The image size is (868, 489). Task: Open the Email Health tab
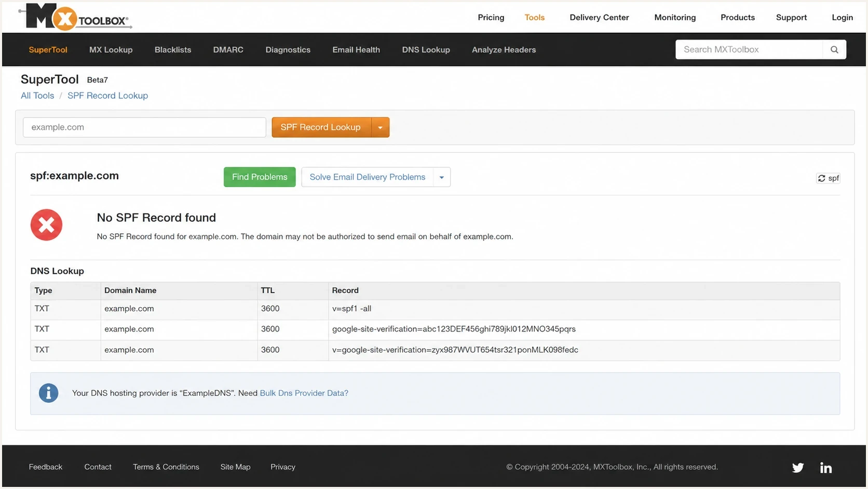point(356,50)
